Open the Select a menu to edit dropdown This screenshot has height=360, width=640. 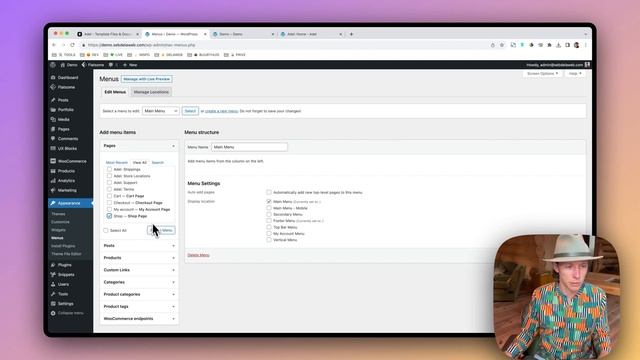(160, 111)
